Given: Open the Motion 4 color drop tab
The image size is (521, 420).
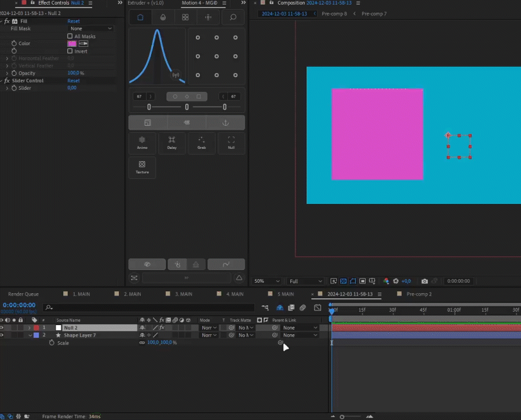Looking at the screenshot, I should [x=163, y=17].
